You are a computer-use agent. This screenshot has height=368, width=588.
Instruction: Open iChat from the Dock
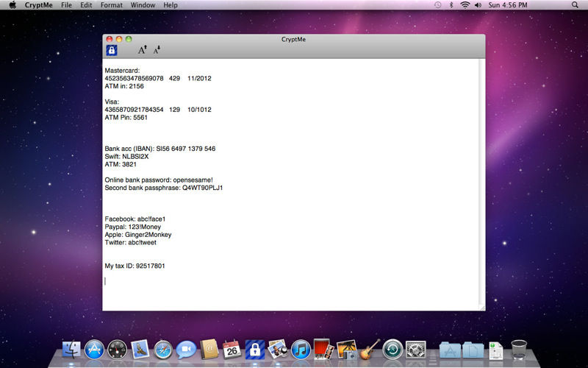[x=186, y=350]
